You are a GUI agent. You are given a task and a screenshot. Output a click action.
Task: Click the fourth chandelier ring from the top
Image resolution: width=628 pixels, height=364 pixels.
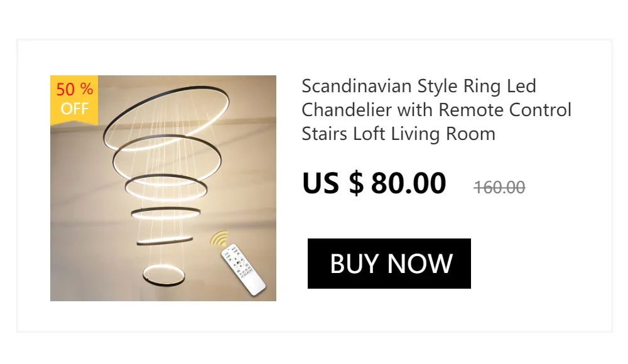click(166, 213)
